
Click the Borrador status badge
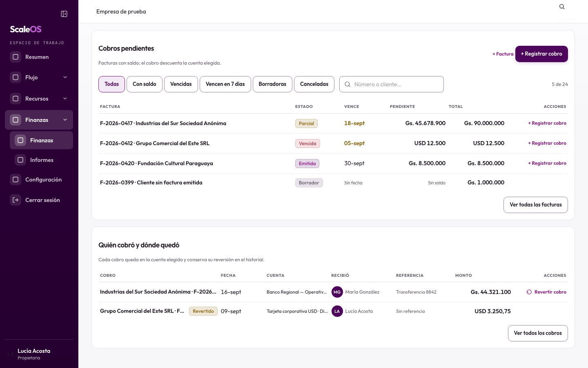pyautogui.click(x=309, y=183)
